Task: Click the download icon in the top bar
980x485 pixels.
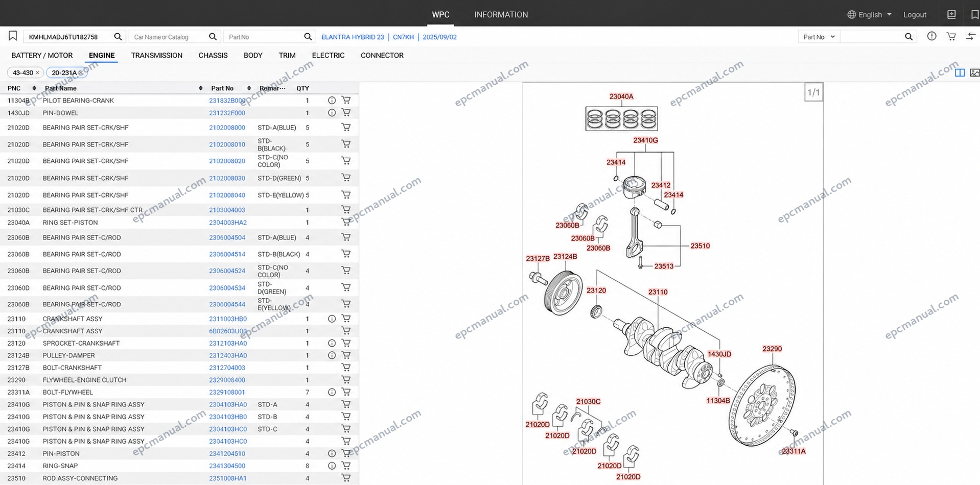Action: [951, 14]
